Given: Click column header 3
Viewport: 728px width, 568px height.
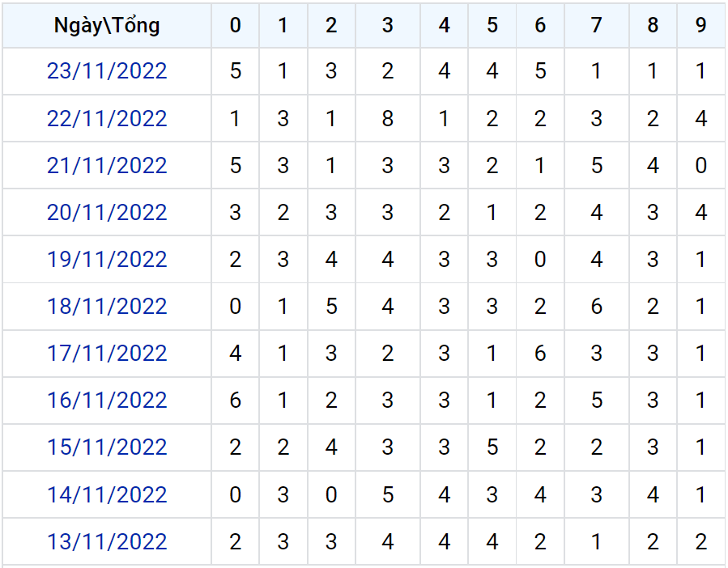Looking at the screenshot, I should click(x=388, y=25).
